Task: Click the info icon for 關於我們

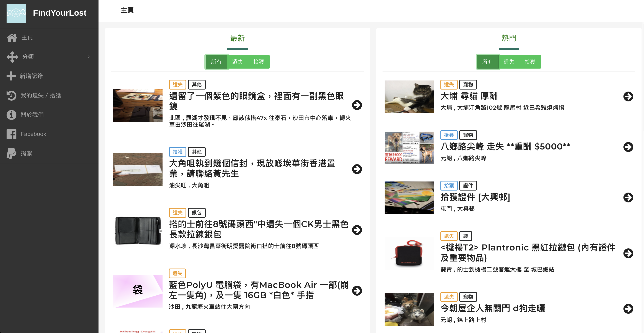Action: (x=11, y=115)
